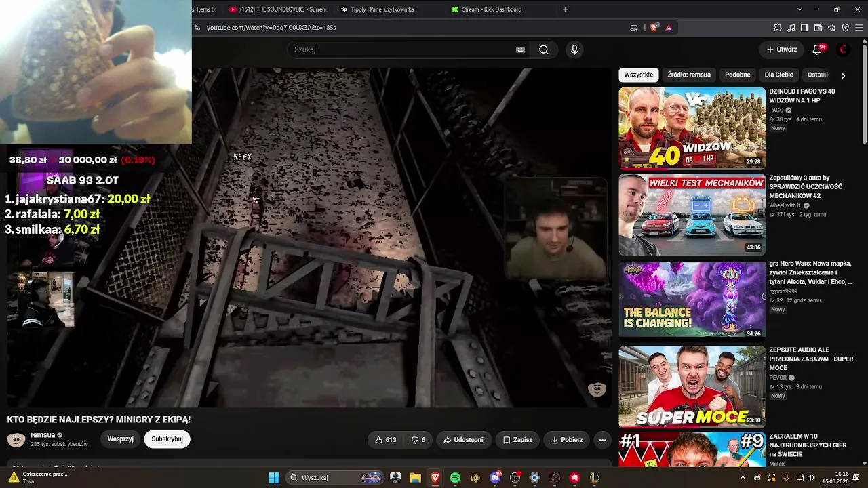Switch to Stream - Kick Dashboard tab
The image size is (868, 488).
click(492, 9)
